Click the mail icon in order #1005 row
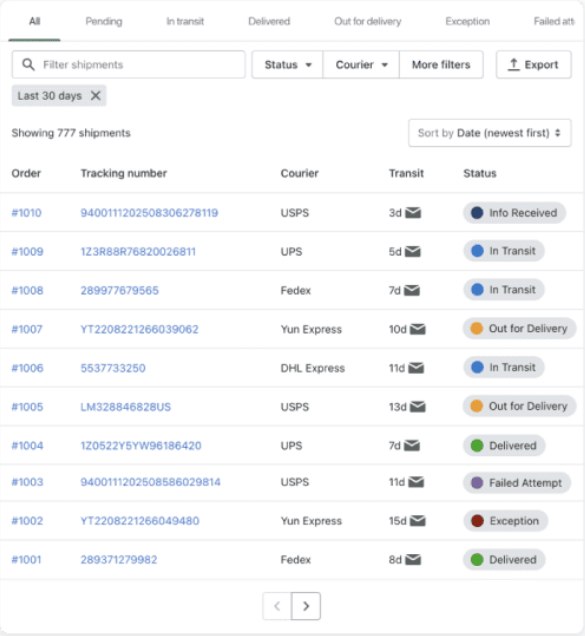The width and height of the screenshot is (585, 636). pyautogui.click(x=417, y=406)
